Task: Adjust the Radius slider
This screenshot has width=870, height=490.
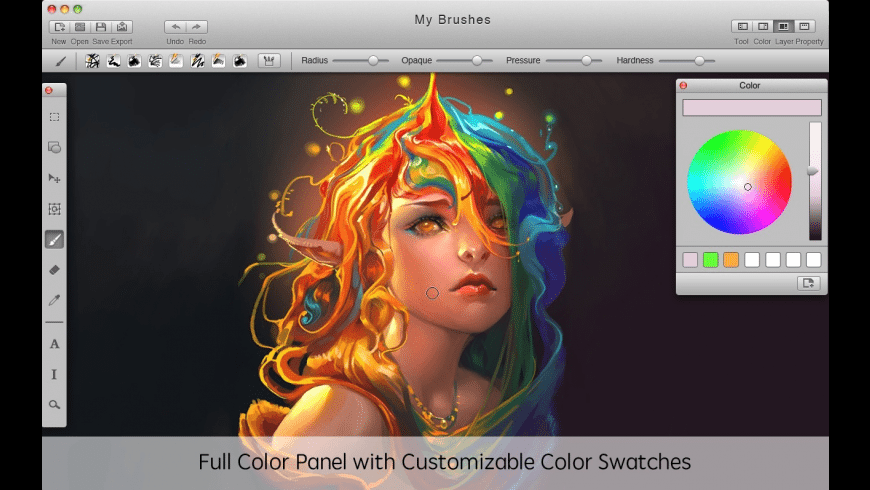Action: pos(361,60)
